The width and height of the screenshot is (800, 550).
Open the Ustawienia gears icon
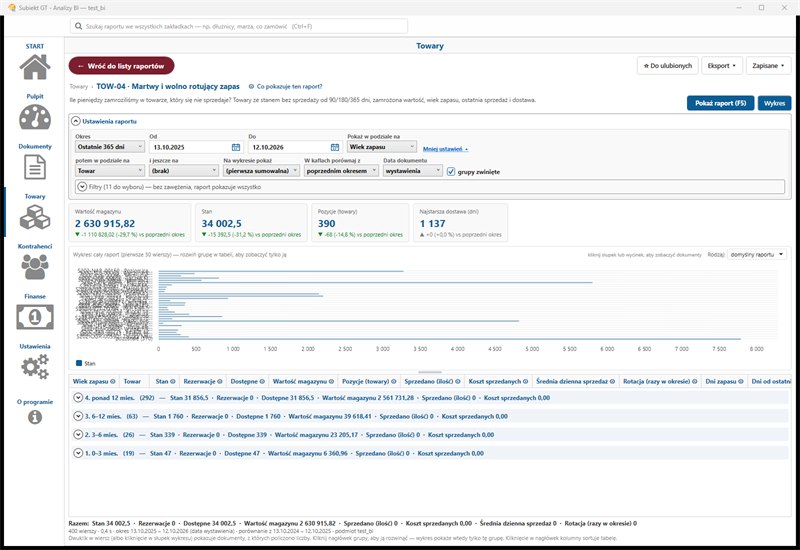tap(35, 367)
